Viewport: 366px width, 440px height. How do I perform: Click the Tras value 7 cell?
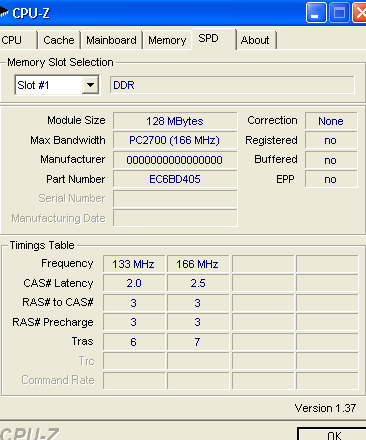pyautogui.click(x=198, y=342)
